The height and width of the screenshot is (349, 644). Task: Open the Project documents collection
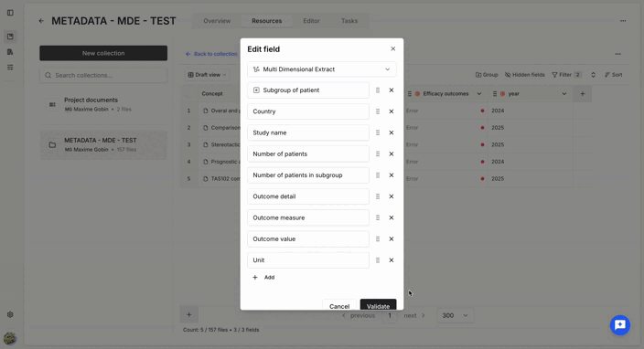pos(103,104)
